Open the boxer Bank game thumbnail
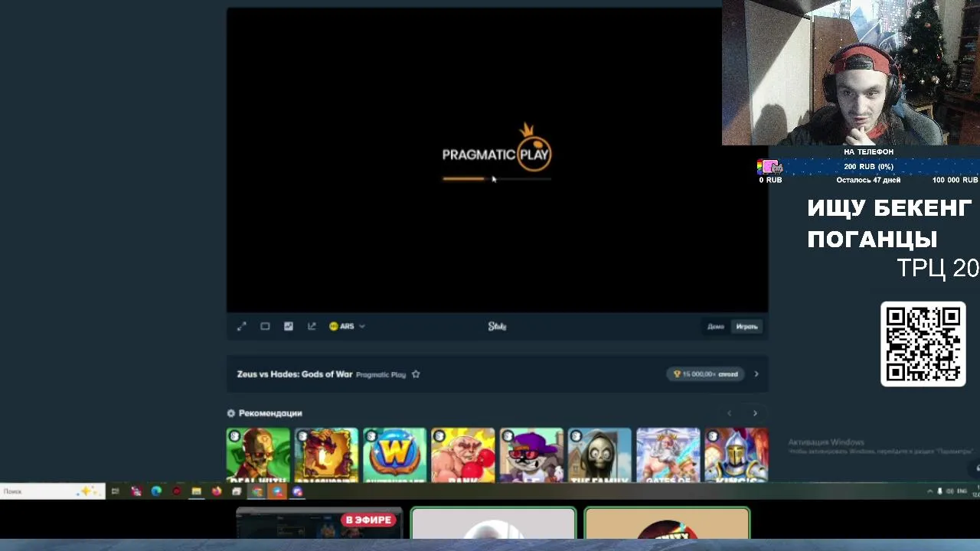 [x=463, y=455]
